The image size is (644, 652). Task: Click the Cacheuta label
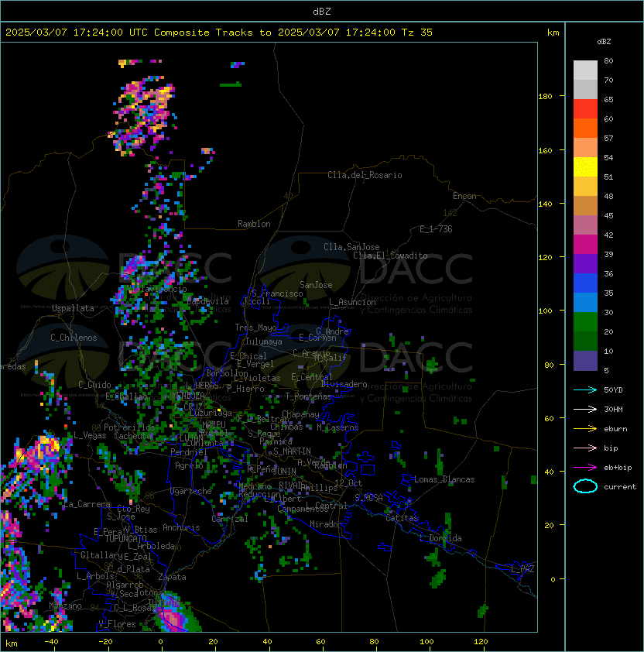pyautogui.click(x=132, y=436)
